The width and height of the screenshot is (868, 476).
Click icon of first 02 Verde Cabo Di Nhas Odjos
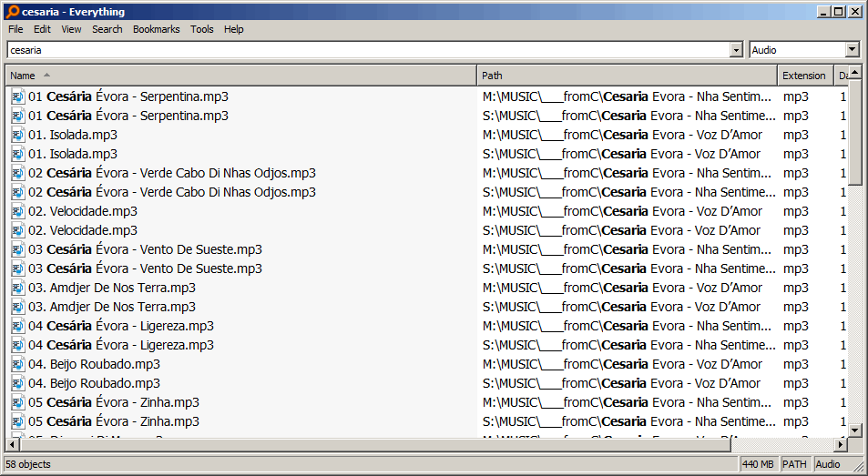[x=18, y=173]
